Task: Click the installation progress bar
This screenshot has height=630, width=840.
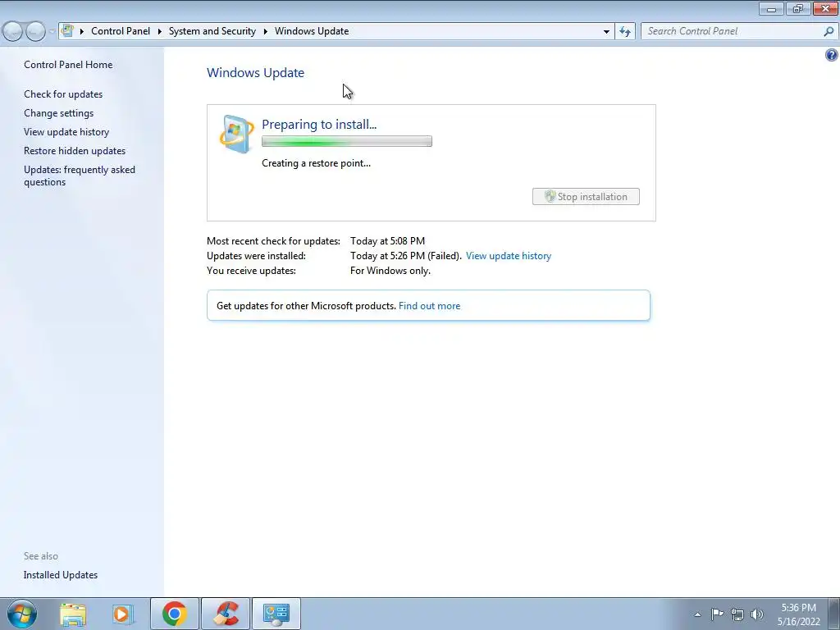Action: coord(347,141)
